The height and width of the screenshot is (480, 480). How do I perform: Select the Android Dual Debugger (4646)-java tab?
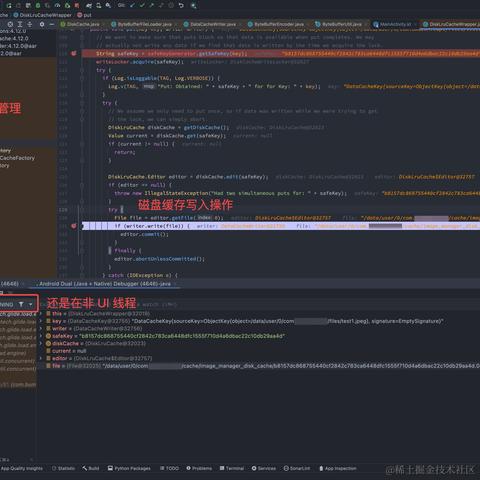[105, 284]
